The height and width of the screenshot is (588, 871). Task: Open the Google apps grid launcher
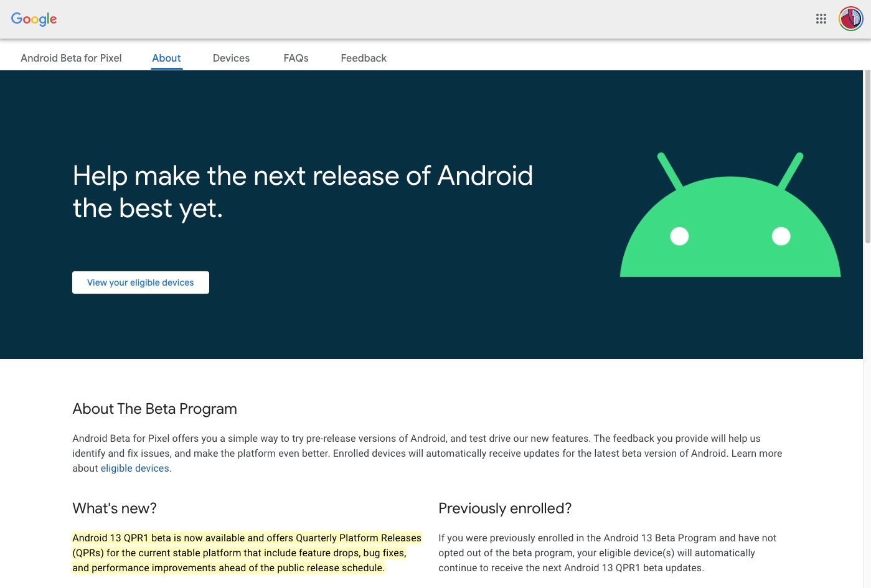point(821,19)
